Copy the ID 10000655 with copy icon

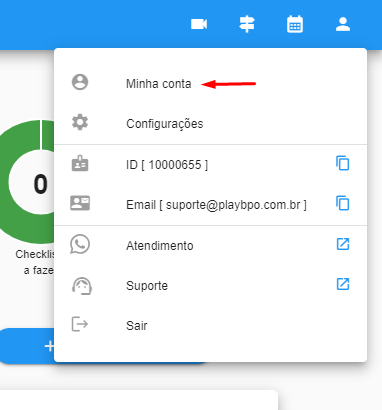click(343, 163)
